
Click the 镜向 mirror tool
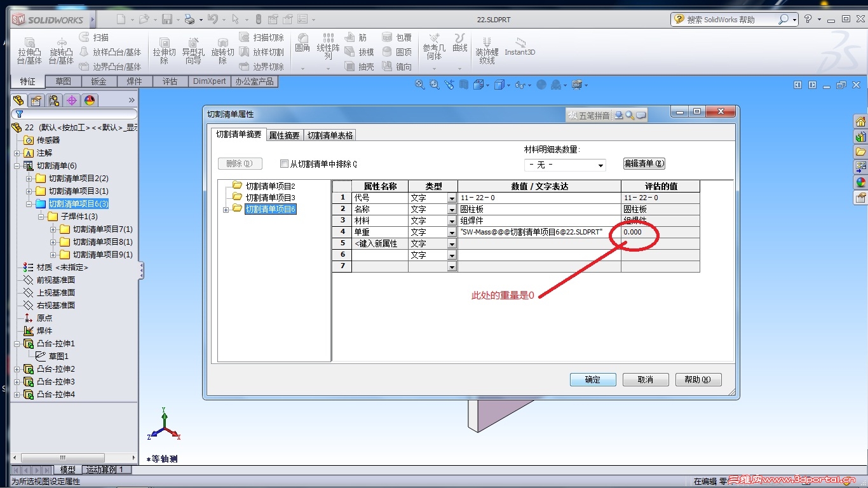(x=397, y=67)
